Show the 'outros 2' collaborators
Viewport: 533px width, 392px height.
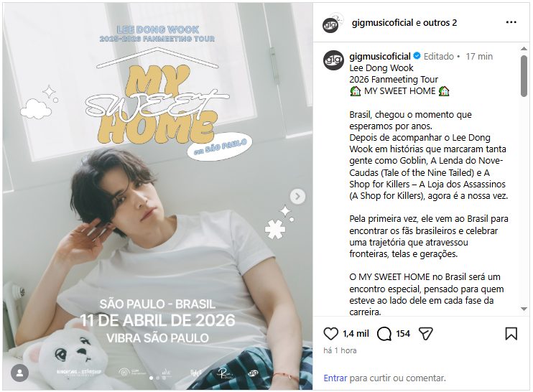pyautogui.click(x=440, y=23)
